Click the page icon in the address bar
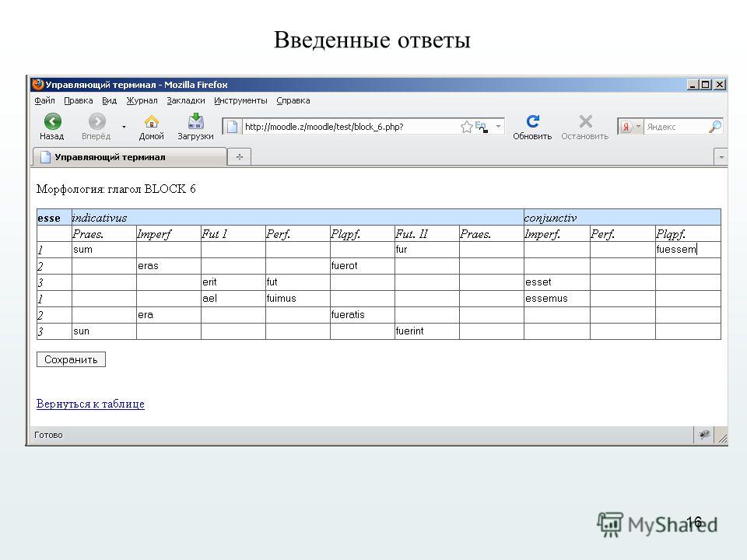This screenshot has height=560, width=747. pyautogui.click(x=232, y=127)
